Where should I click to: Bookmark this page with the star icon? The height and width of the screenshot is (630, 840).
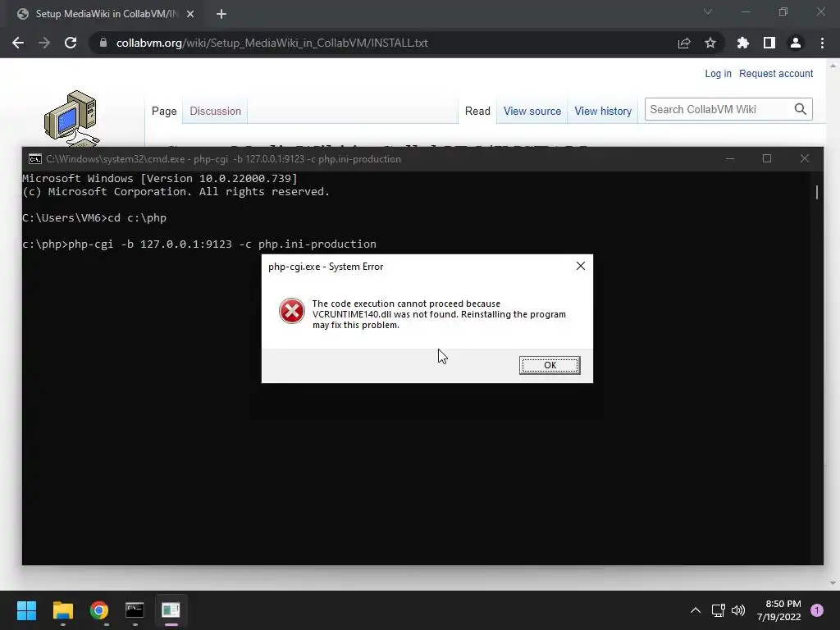coord(710,43)
